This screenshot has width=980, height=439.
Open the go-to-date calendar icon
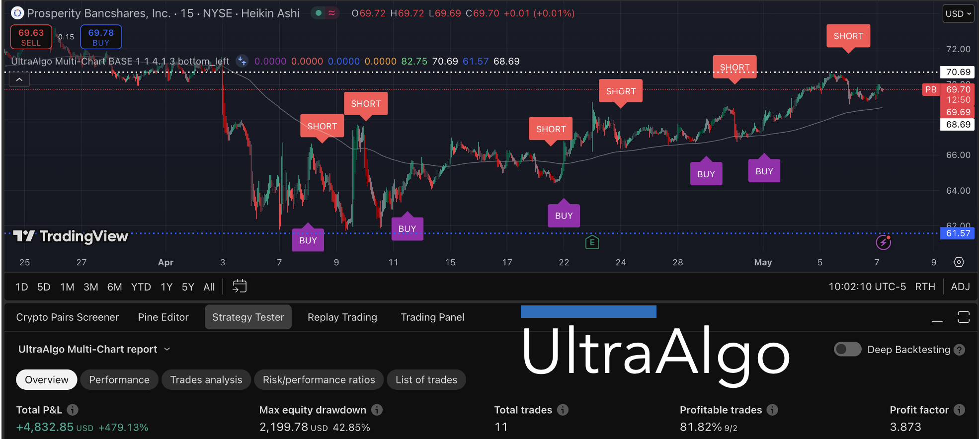(240, 287)
